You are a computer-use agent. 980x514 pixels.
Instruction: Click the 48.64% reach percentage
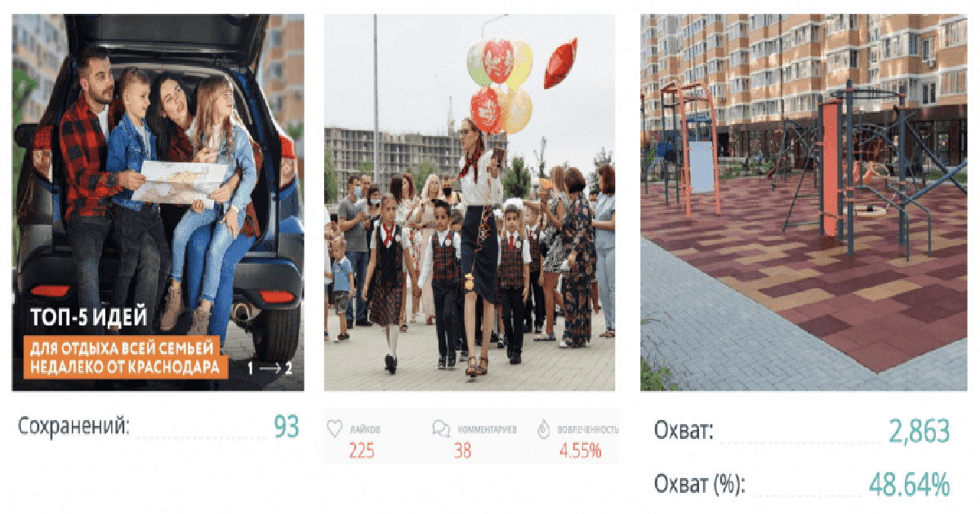click(x=910, y=485)
